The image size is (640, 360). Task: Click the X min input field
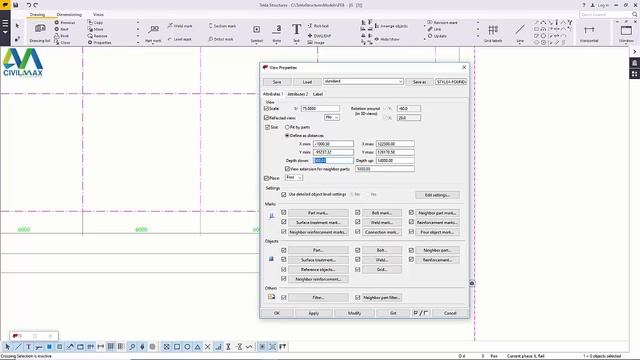pos(333,144)
